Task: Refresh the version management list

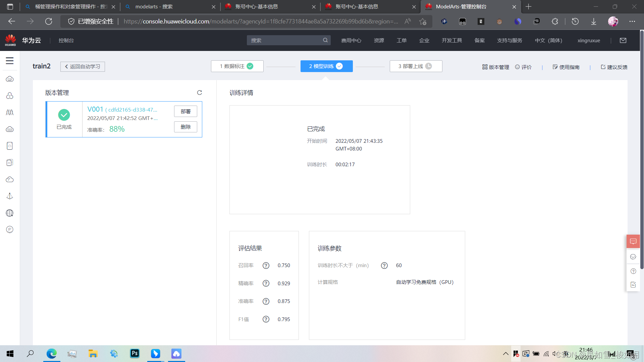Action: (x=200, y=93)
